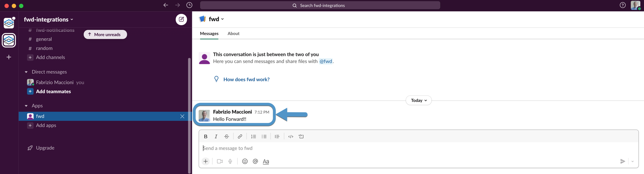Click the Fabrizio Maccioni sender name in message
This screenshot has height=174, width=644.
(232, 112)
